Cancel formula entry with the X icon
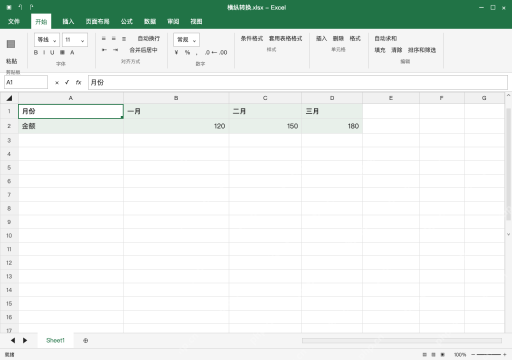Viewport: 512px width, 360px height. [57, 82]
